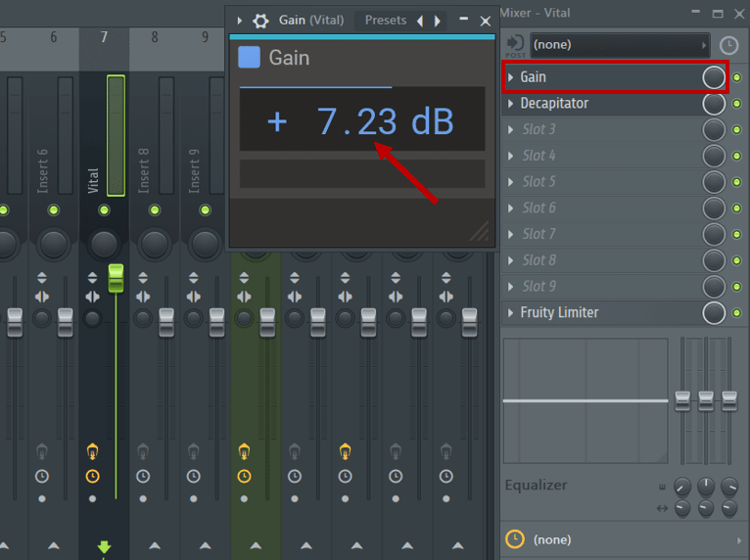The width and height of the screenshot is (750, 560).
Task: Click the Insert 8 volume fader handle
Action: click(166, 323)
